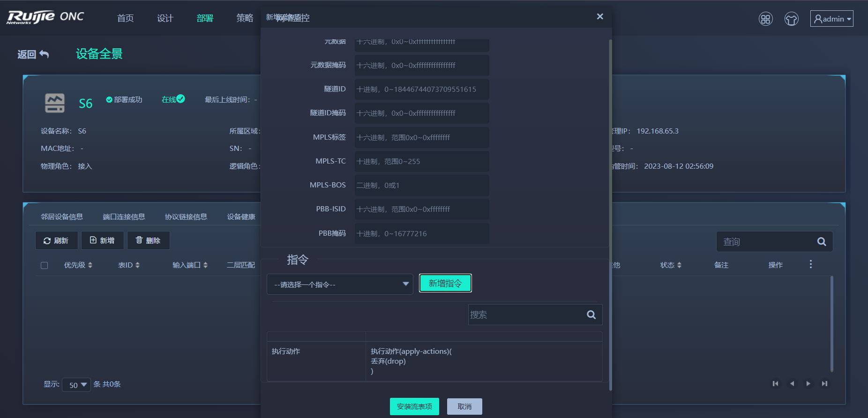Open the 策略 menu
The height and width of the screenshot is (418, 868).
(245, 18)
